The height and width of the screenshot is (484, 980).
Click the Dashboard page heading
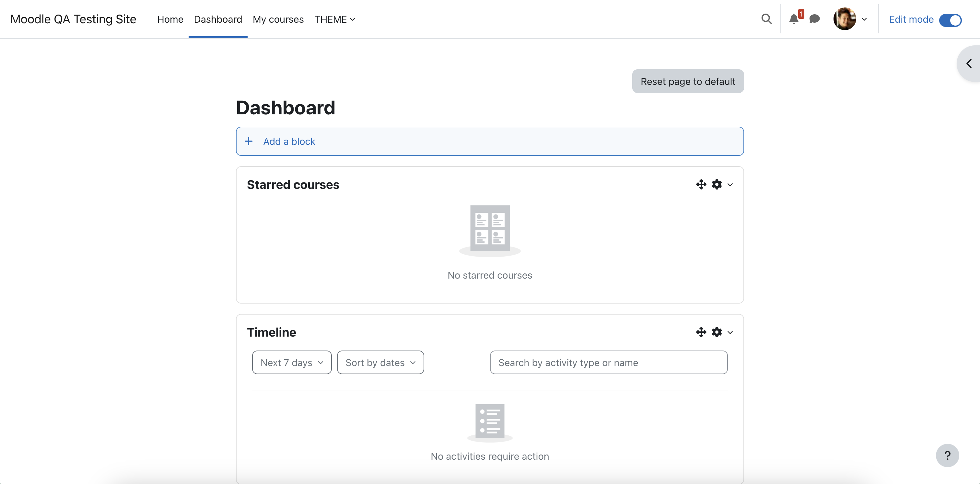tap(286, 108)
